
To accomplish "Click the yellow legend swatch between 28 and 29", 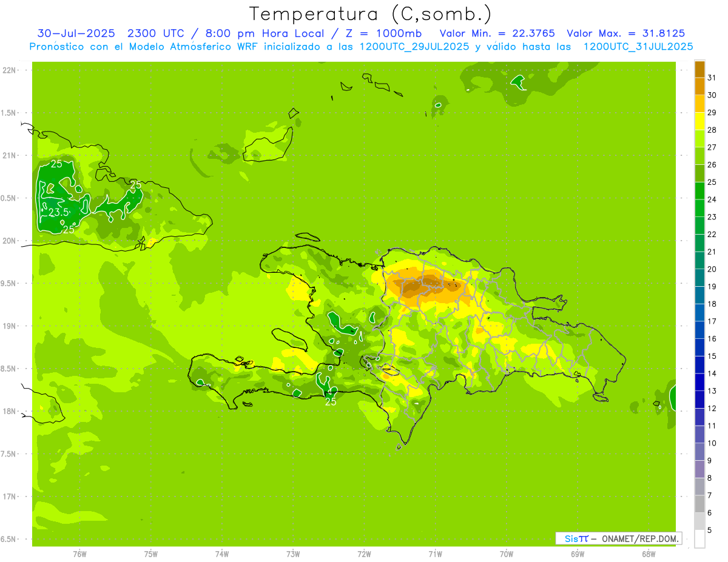I will [699, 121].
